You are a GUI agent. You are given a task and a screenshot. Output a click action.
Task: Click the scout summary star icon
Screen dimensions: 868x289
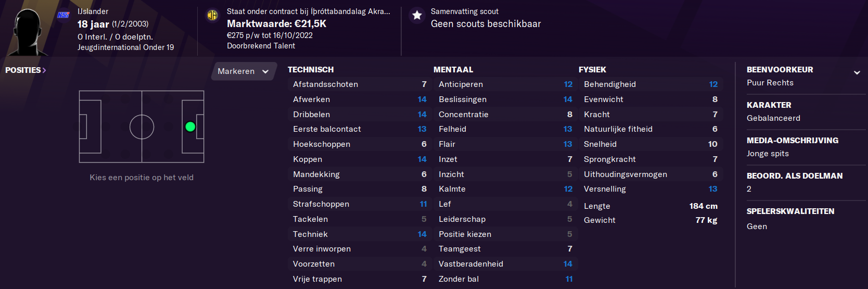417,15
